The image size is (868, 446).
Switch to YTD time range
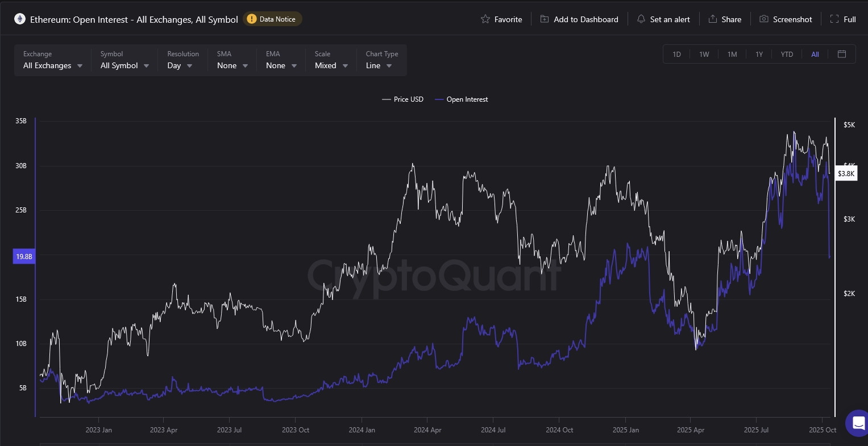pyautogui.click(x=787, y=55)
